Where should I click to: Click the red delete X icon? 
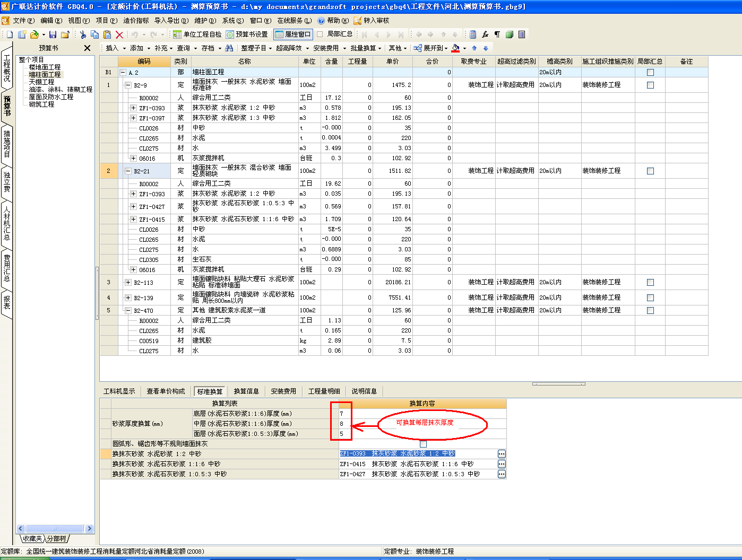tap(119, 34)
